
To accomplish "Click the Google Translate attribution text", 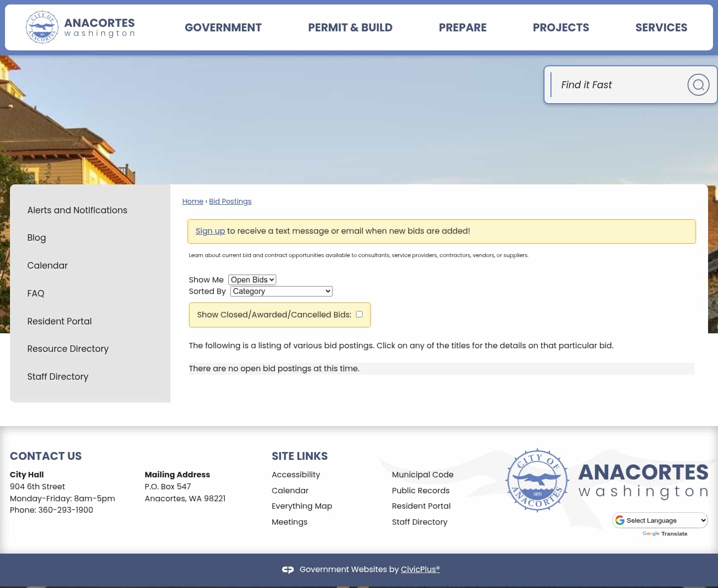I will tap(665, 534).
